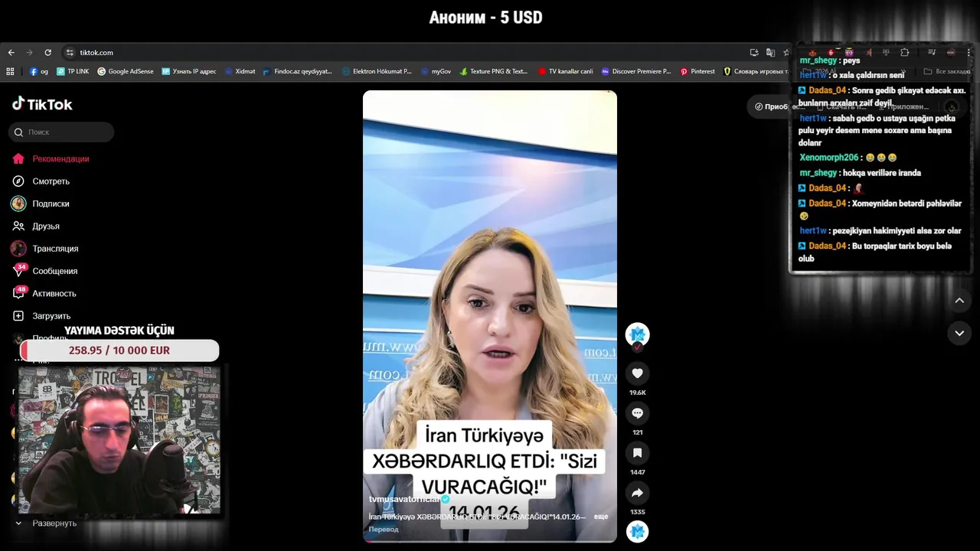Open the Elektron Hökumət bookmark
980x551 pixels.
pyautogui.click(x=377, y=71)
